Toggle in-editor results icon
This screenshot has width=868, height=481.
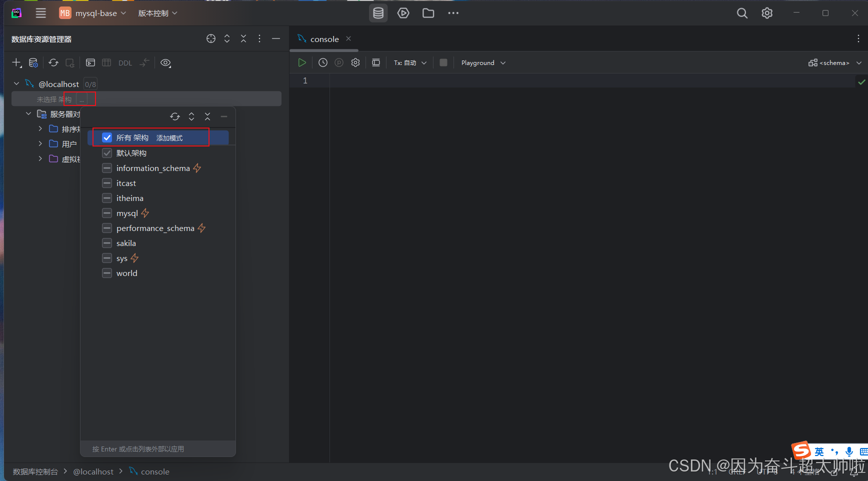[x=376, y=63]
